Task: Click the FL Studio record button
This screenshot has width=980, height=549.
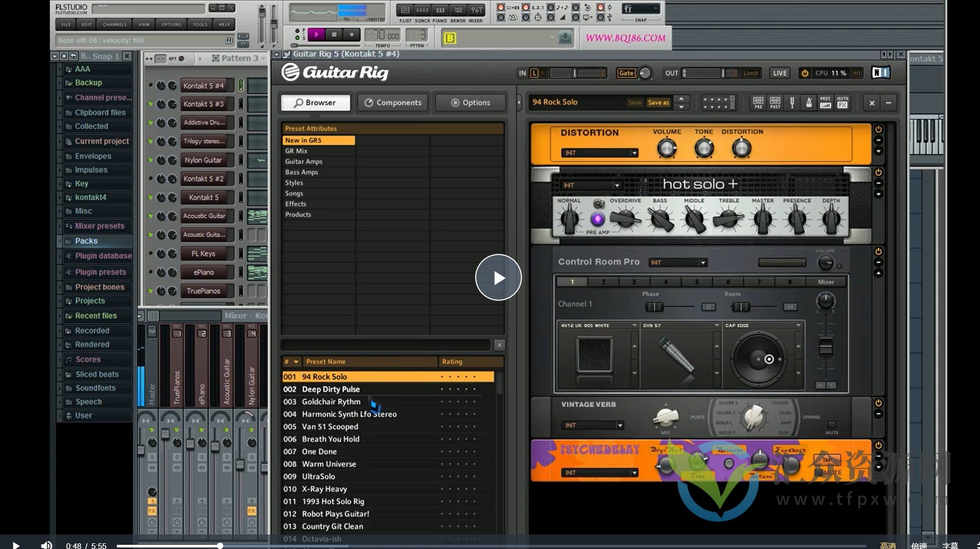Action: click(352, 35)
